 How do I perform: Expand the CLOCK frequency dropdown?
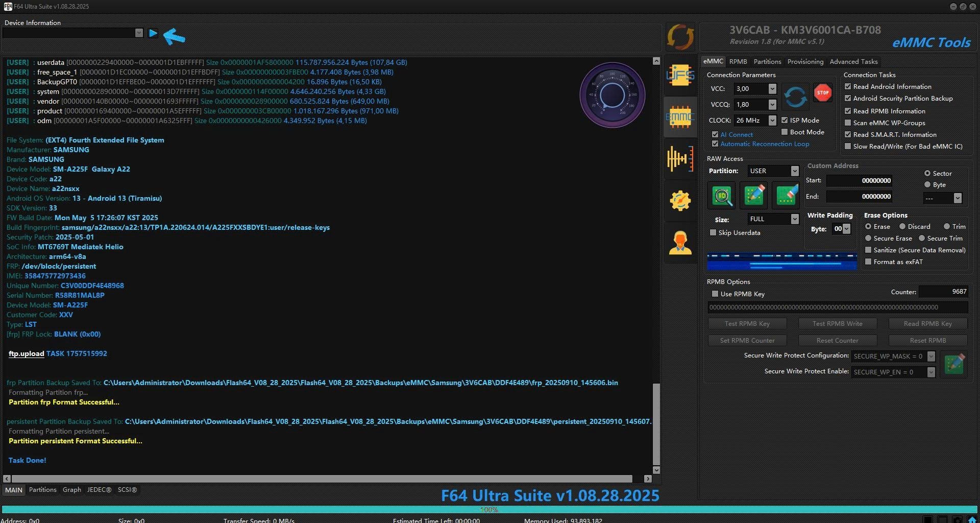click(x=772, y=121)
